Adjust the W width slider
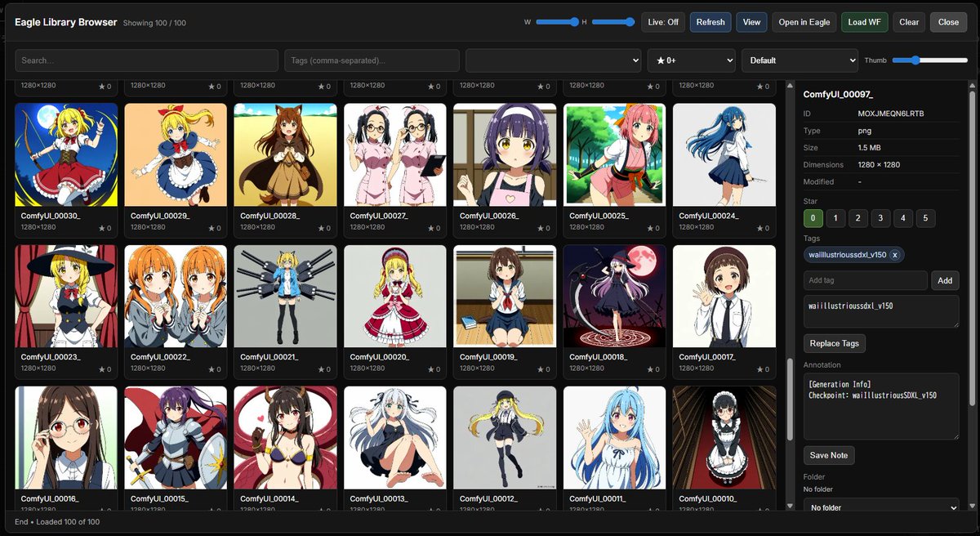The height and width of the screenshot is (536, 980). pyautogui.click(x=557, y=22)
